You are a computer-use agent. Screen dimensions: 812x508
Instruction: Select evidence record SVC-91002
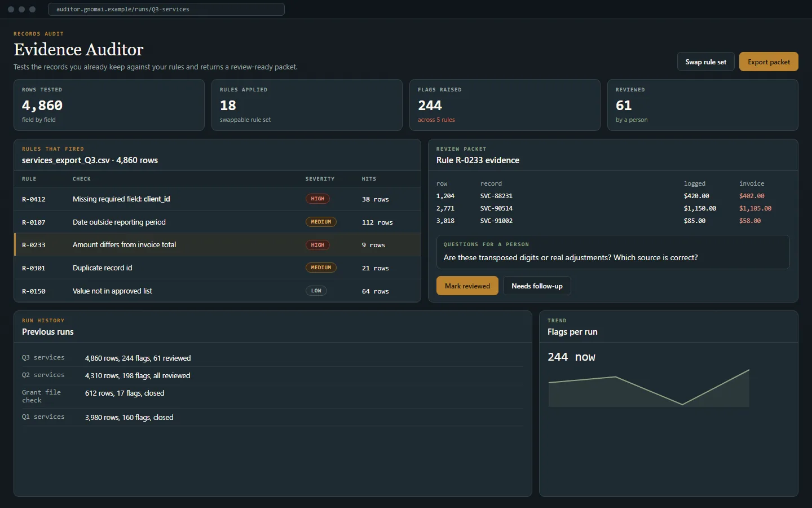(496, 221)
